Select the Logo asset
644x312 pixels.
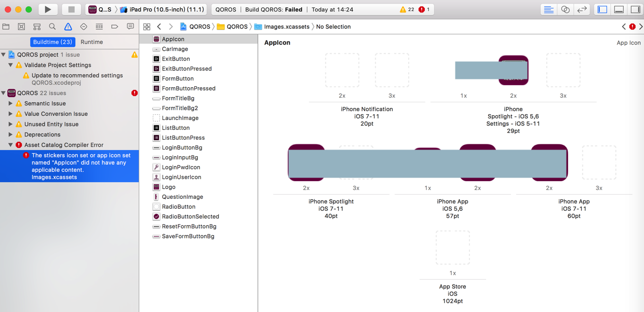(x=199, y=187)
